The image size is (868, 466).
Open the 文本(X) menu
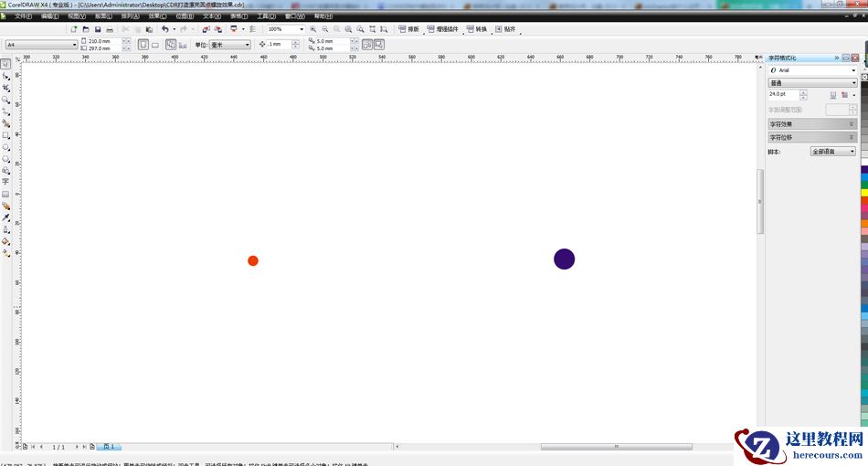[212, 16]
